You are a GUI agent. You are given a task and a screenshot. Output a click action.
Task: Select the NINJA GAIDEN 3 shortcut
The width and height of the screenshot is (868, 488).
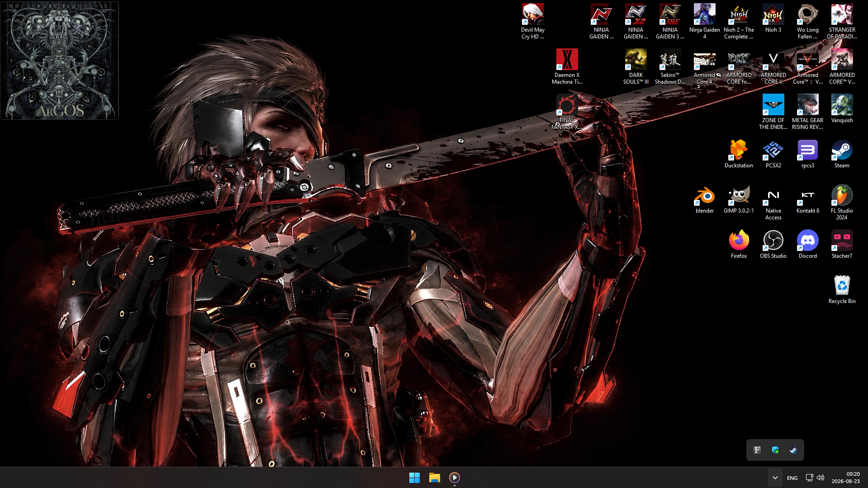coord(670,21)
